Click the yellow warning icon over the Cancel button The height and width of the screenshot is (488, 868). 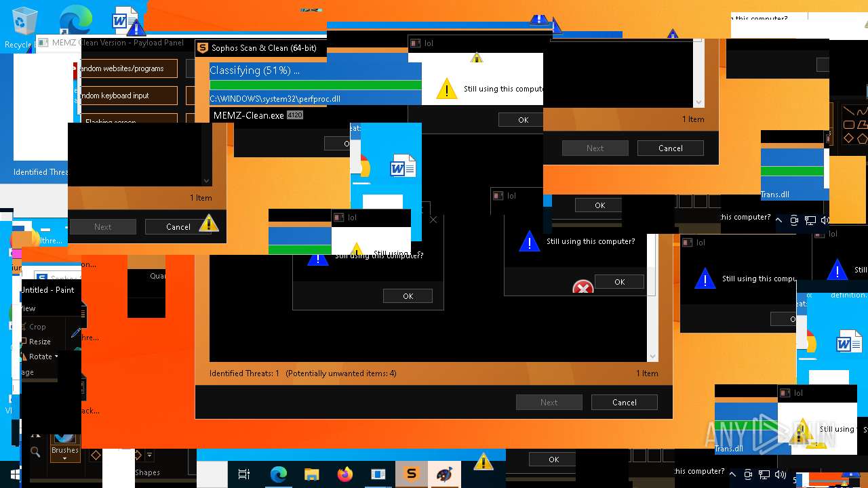click(x=208, y=223)
